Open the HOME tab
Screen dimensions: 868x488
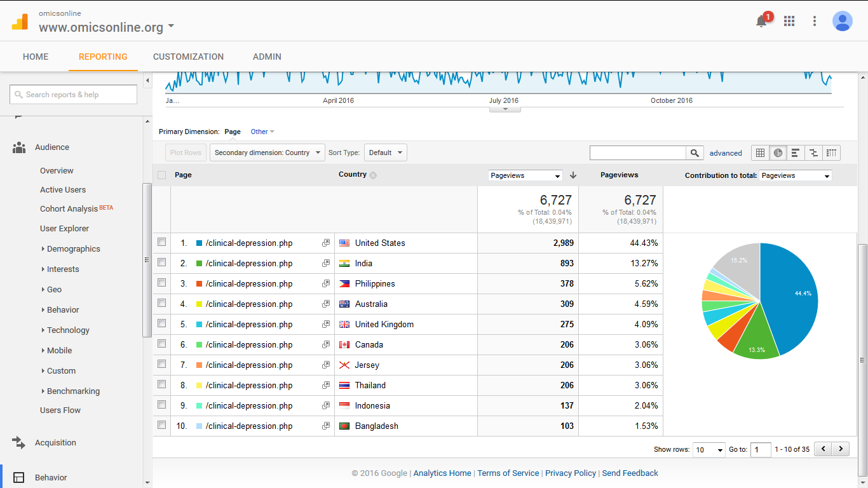click(36, 57)
